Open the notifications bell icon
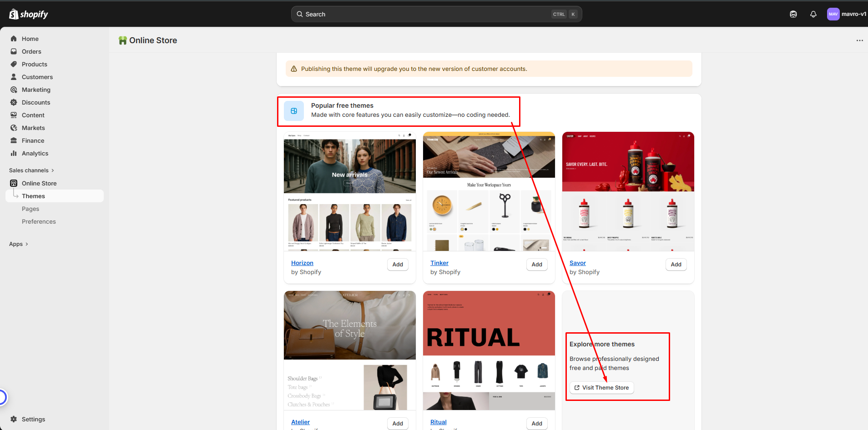 point(813,14)
